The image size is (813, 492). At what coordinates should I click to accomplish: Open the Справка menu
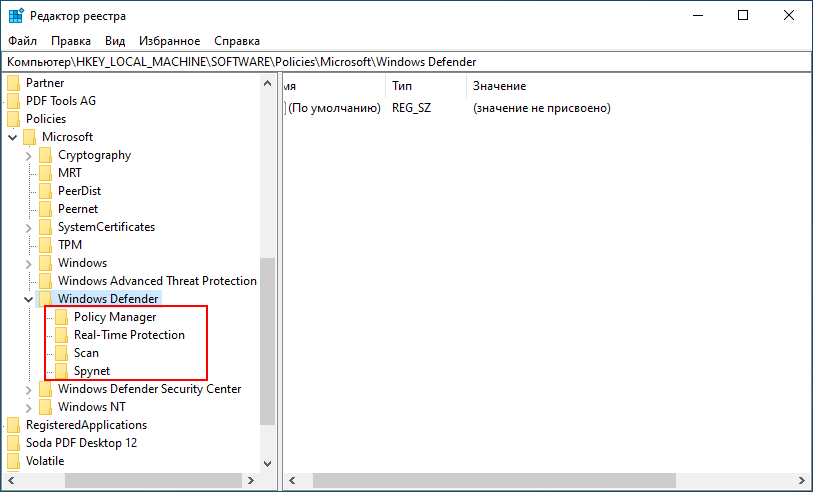coord(237,41)
